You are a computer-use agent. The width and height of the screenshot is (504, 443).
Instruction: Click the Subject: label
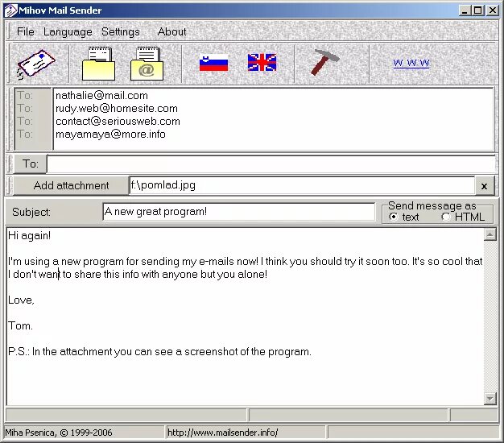(31, 212)
